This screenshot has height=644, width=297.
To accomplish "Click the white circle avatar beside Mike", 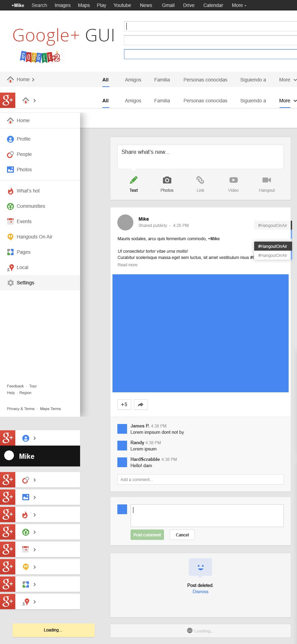I will pos(9,456).
